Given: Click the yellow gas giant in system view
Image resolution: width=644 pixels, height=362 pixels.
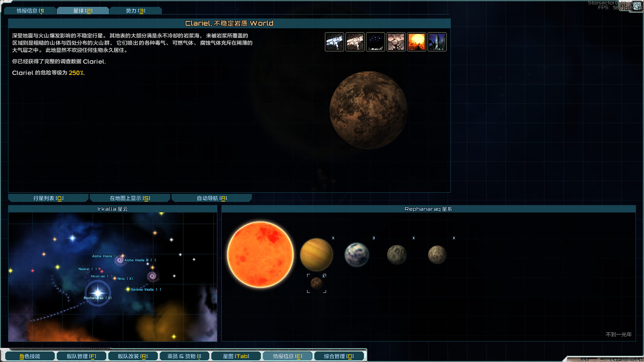Looking at the screenshot, I should [x=316, y=255].
